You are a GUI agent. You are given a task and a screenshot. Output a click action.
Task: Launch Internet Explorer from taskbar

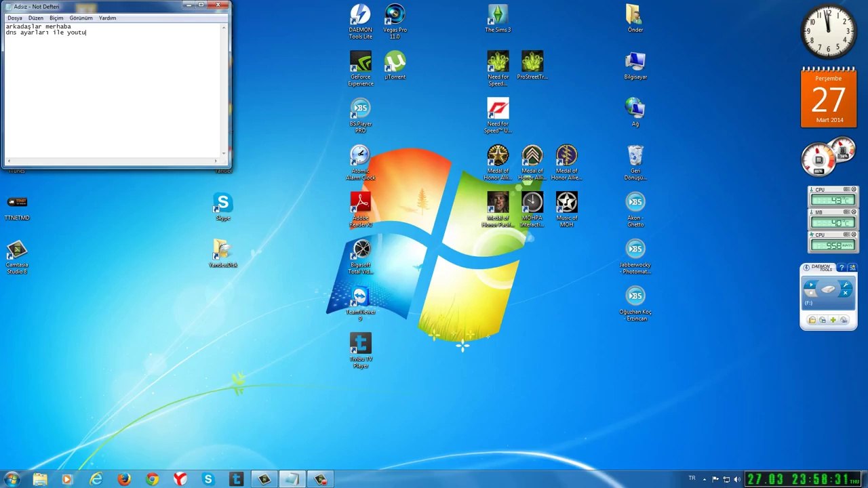pos(96,479)
